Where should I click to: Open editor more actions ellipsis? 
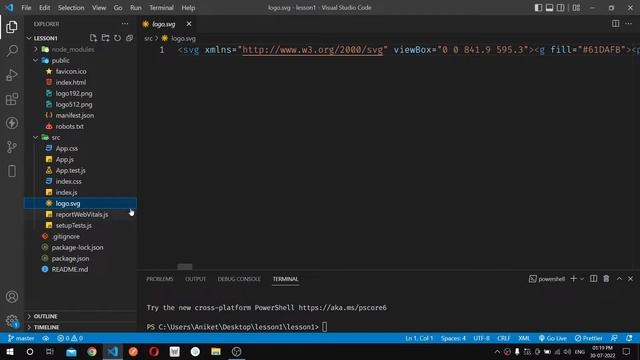pyautogui.click(x=629, y=24)
